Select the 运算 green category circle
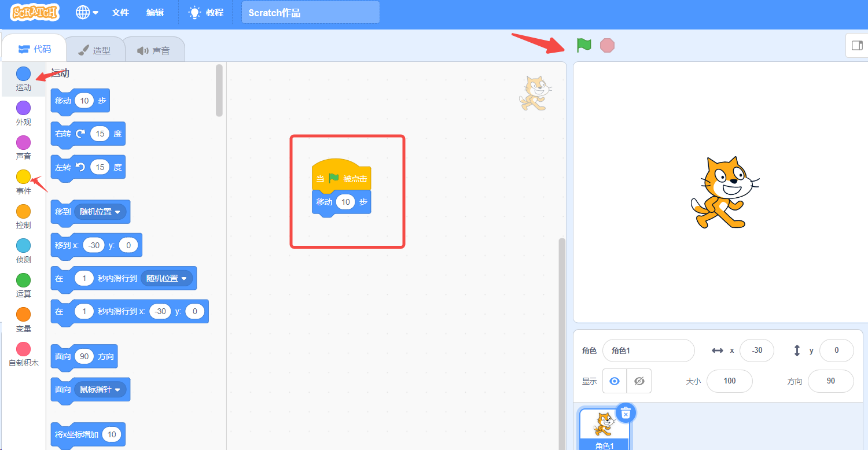The width and height of the screenshot is (868, 450). coord(24,280)
